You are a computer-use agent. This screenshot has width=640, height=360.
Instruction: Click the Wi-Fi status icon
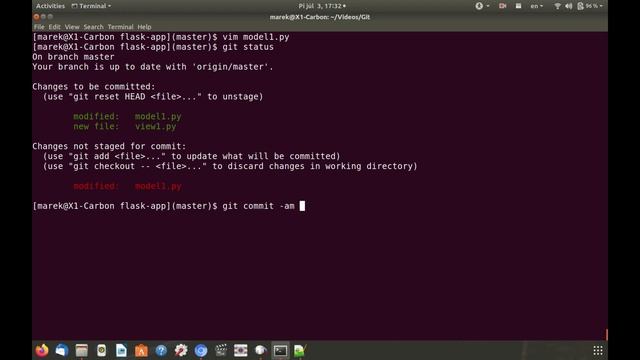557,6
